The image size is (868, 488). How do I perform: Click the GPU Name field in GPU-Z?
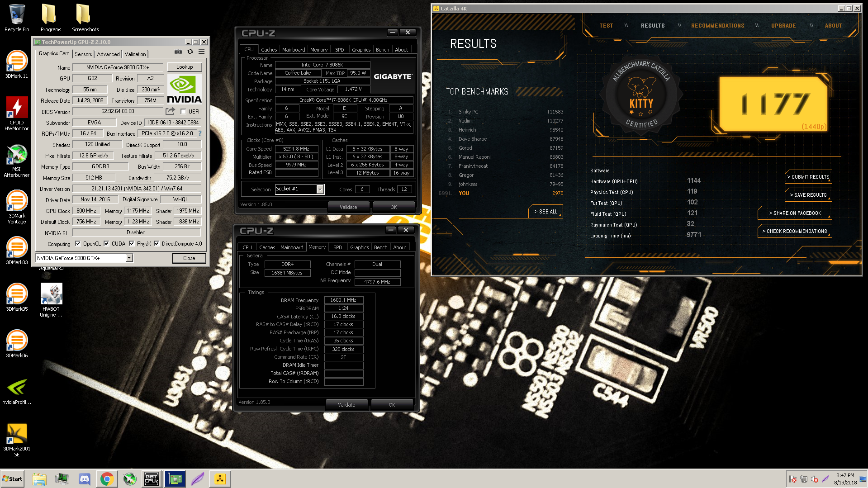pos(118,67)
